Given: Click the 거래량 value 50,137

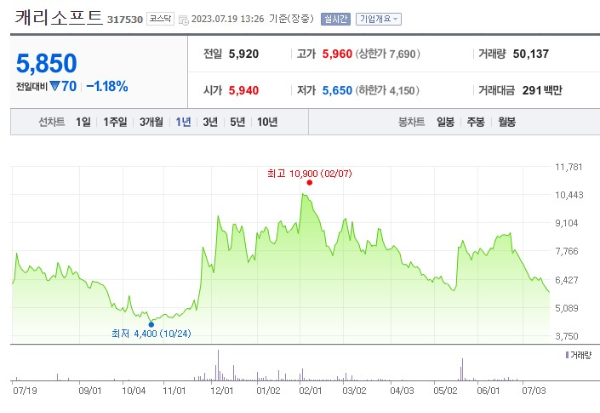Looking at the screenshot, I should 531,54.
